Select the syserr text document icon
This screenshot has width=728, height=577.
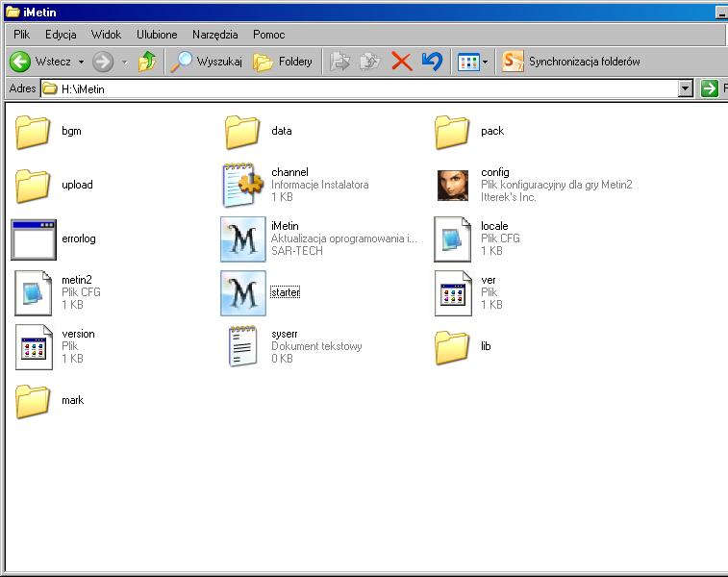242,346
